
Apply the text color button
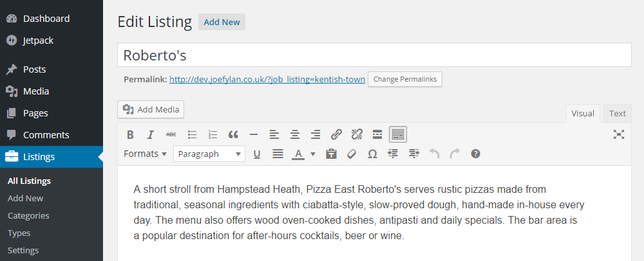coord(298,154)
